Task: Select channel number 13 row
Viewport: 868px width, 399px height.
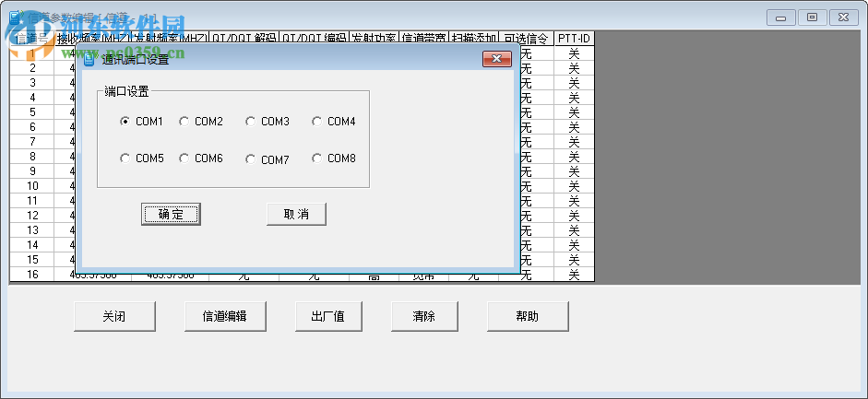Action: pyautogui.click(x=32, y=229)
